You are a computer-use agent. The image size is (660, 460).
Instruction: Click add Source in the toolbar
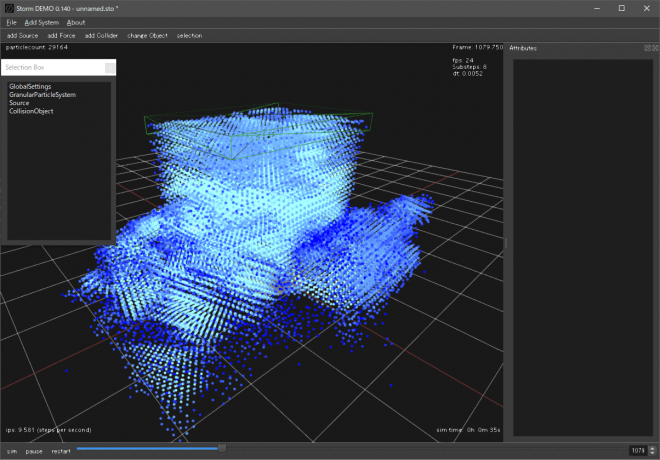[x=22, y=36]
